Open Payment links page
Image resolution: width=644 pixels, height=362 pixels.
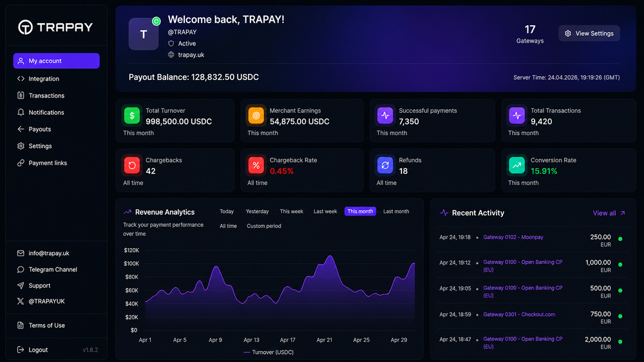point(48,163)
